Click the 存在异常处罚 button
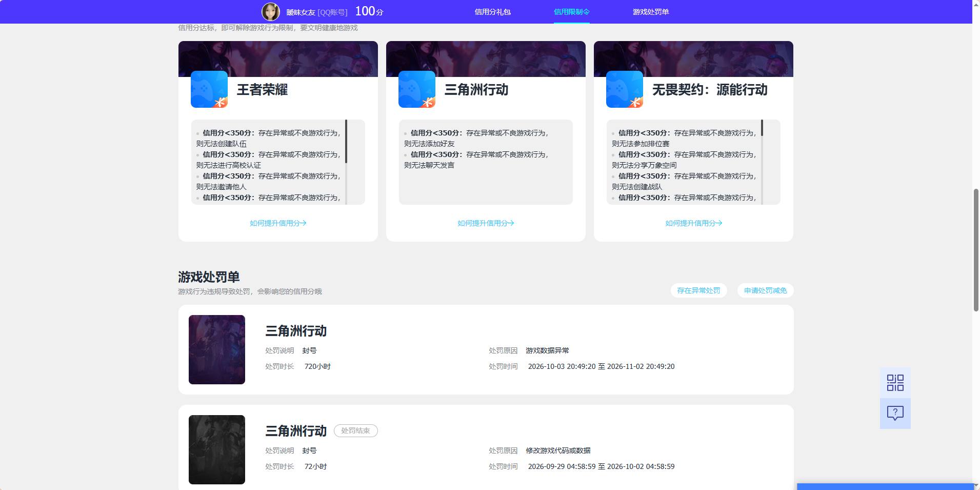 point(698,290)
